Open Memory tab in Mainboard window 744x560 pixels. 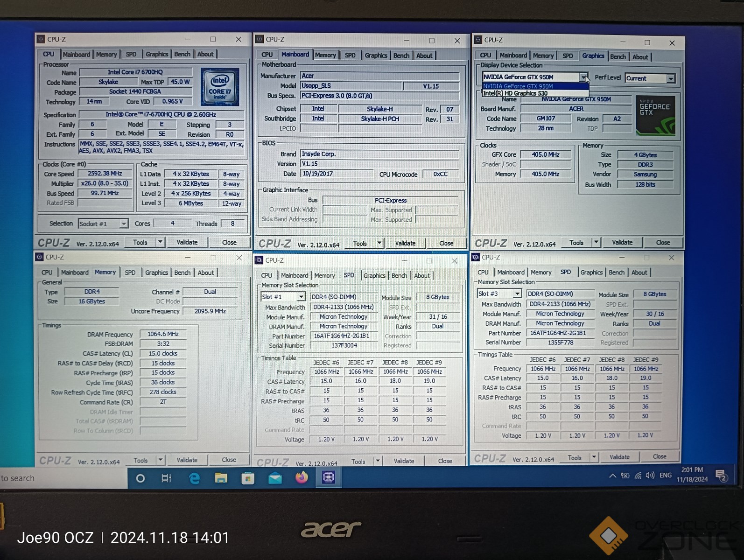(325, 55)
